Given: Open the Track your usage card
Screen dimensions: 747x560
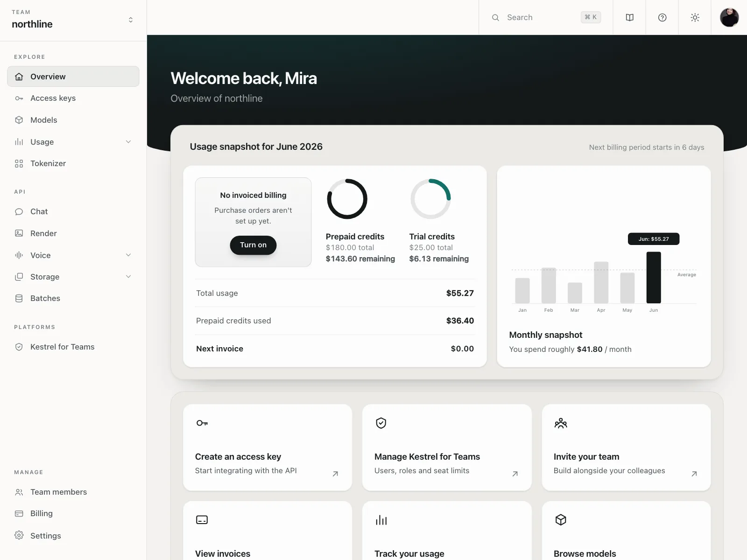Looking at the screenshot, I should point(447,531).
